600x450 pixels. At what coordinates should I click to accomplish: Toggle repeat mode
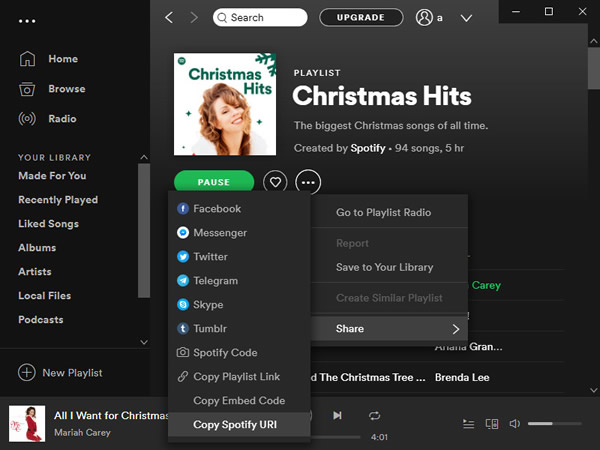pos(374,416)
